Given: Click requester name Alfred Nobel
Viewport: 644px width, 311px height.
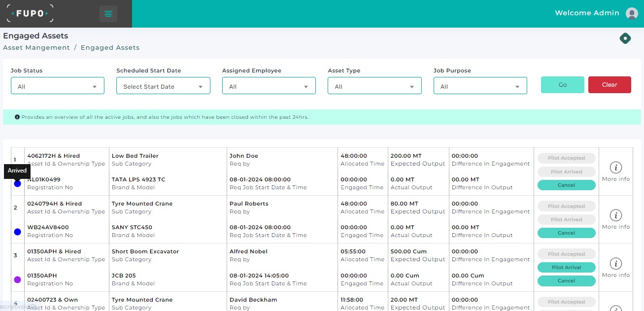Looking at the screenshot, I should [248, 251].
